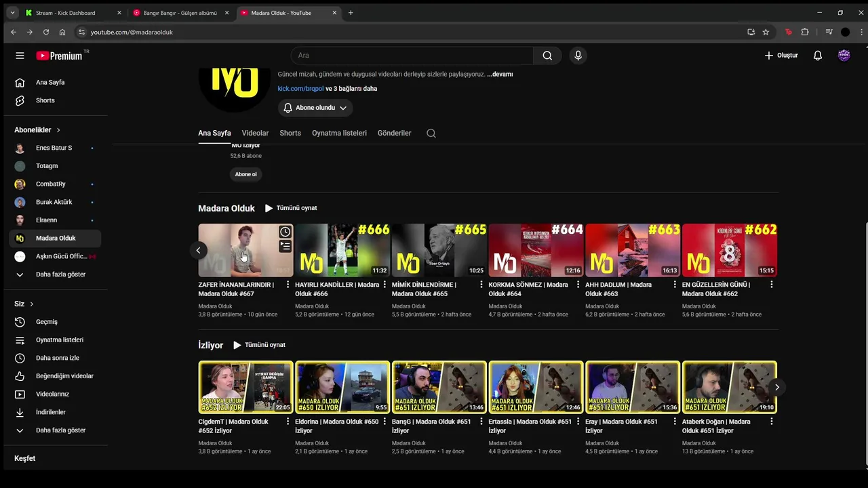868x488 pixels.
Task: Click Abone ol for MO İzliyor channel
Action: (245, 174)
